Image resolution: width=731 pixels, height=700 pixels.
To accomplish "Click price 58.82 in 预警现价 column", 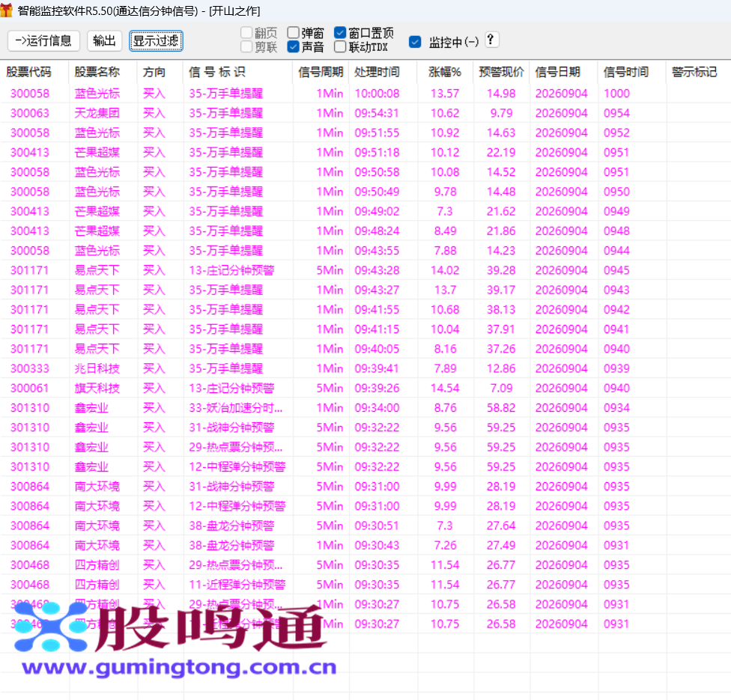I will [x=501, y=408].
